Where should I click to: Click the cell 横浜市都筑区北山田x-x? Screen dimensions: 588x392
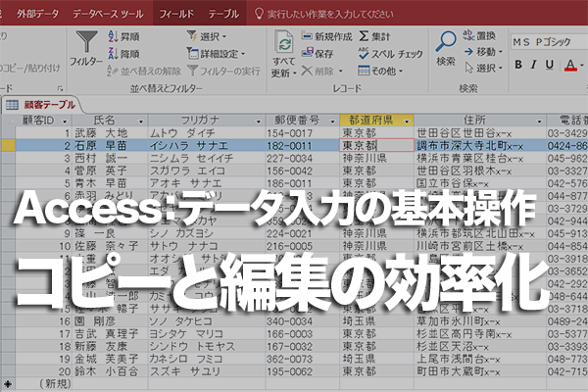click(480, 233)
